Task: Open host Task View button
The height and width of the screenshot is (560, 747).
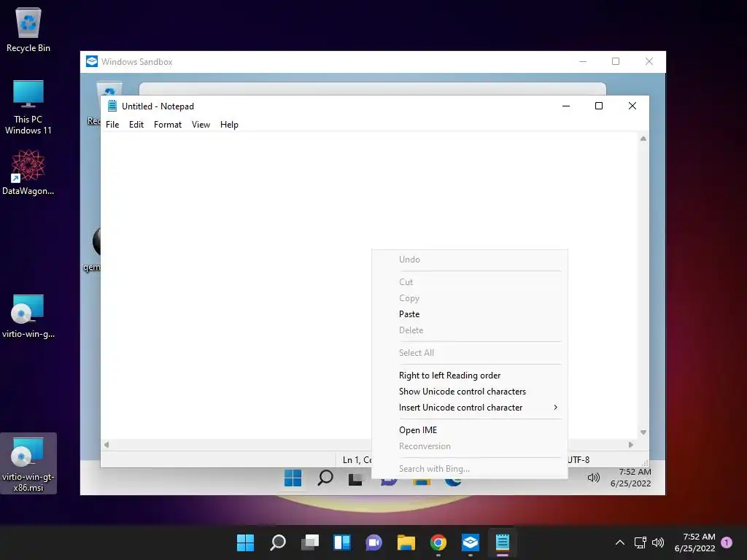Action: coord(309,542)
